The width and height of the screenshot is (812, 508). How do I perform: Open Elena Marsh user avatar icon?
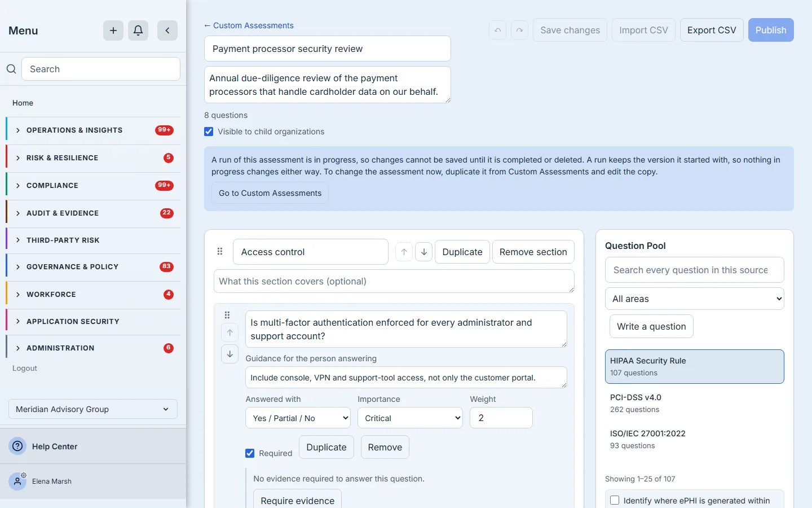[x=18, y=481]
